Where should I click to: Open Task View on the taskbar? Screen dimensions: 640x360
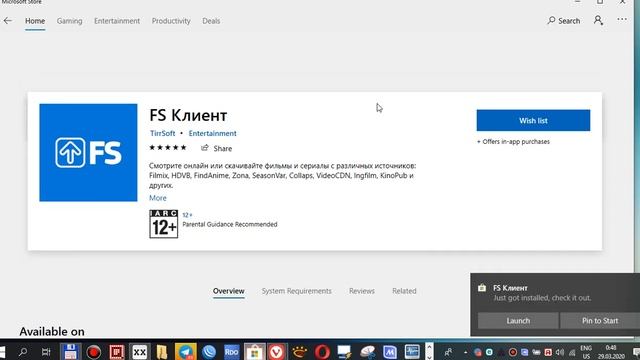pyautogui.click(x=46, y=351)
